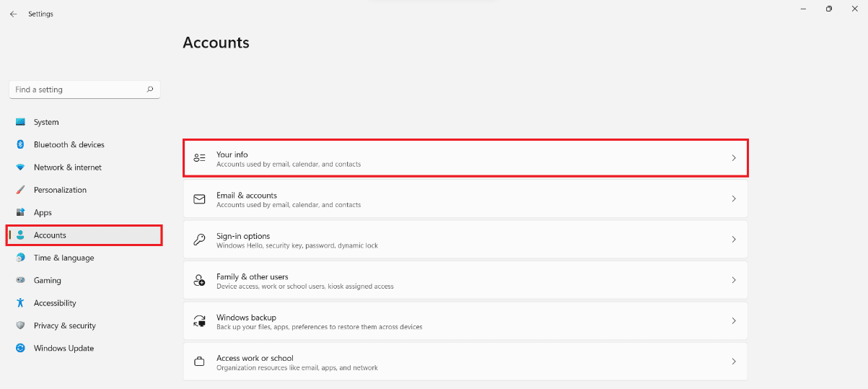Click the System monitor icon in sidebar
Image resolution: width=868 pixels, height=389 pixels.
coord(20,122)
